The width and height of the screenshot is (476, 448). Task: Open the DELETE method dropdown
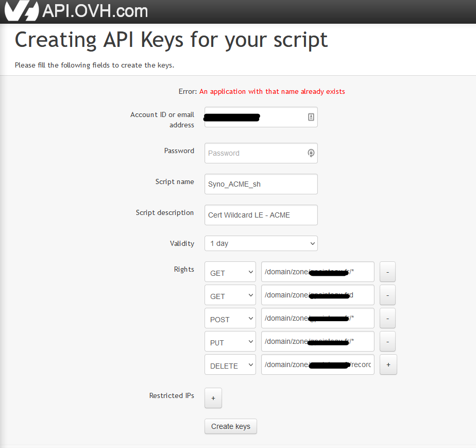[x=230, y=364]
